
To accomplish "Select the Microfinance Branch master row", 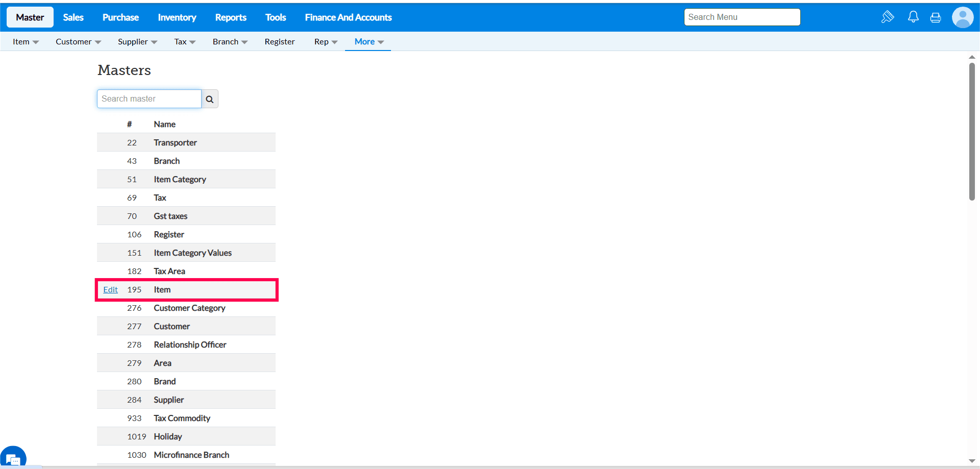I will point(186,455).
